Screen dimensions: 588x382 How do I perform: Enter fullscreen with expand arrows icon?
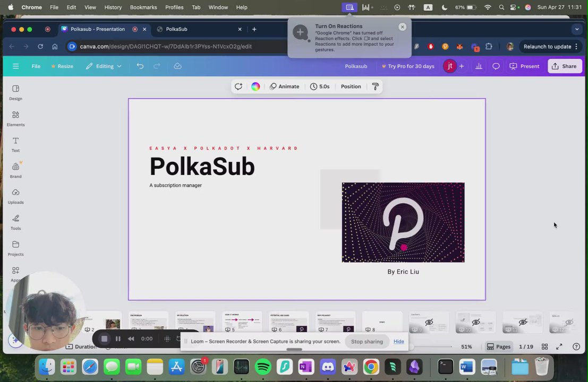559,347
